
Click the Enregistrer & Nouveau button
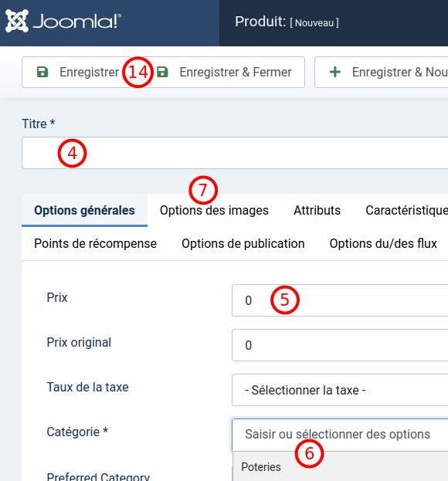point(381,72)
